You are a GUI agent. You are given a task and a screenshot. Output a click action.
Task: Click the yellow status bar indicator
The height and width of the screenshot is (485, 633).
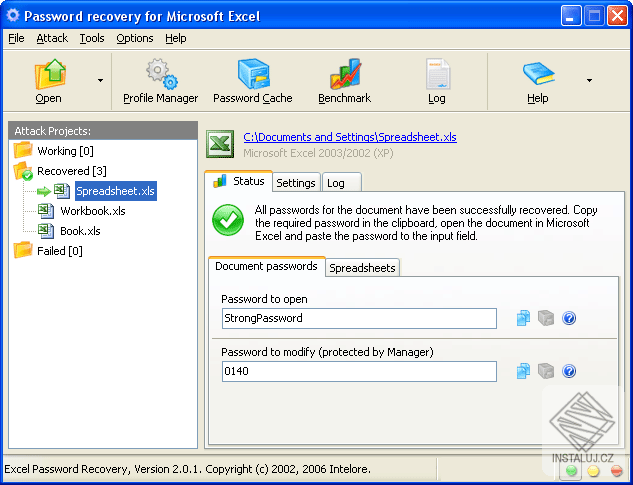[593, 471]
